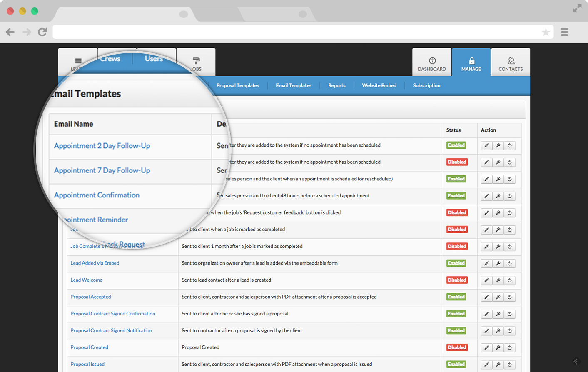Click Enabled badge in Proposal Issued row
Screen dimensions: 588x372
456,364
